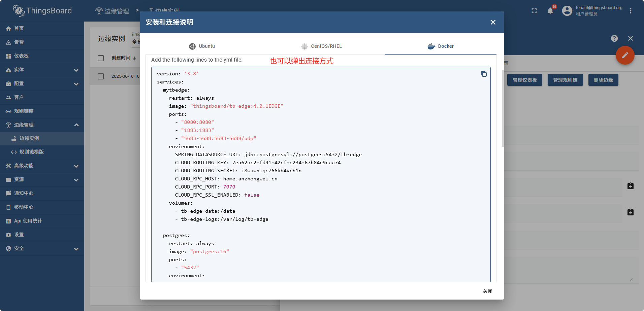Click the notifications bell icon
This screenshot has height=311, width=644.
pyautogui.click(x=550, y=11)
